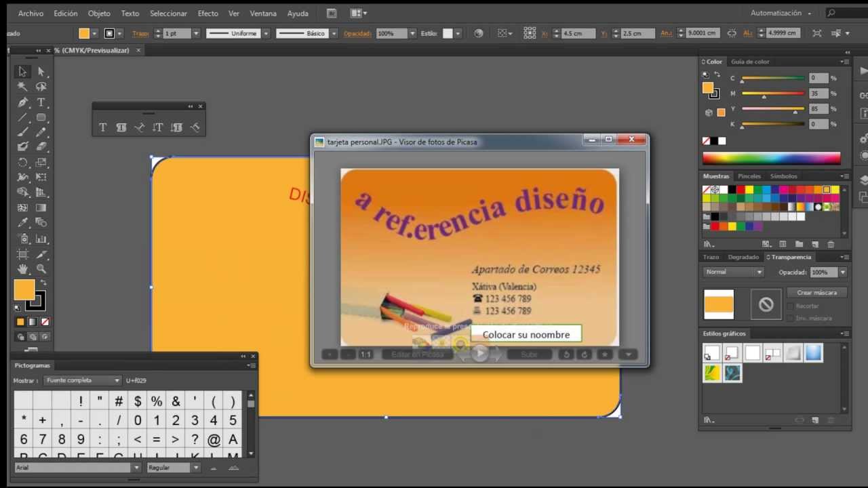This screenshot has width=868, height=488.
Task: Open the Uniforme stroke profile dropdown
Action: point(266,33)
